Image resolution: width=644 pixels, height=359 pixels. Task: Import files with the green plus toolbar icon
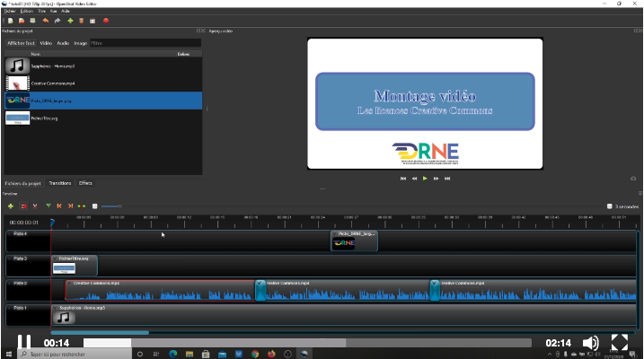click(70, 21)
